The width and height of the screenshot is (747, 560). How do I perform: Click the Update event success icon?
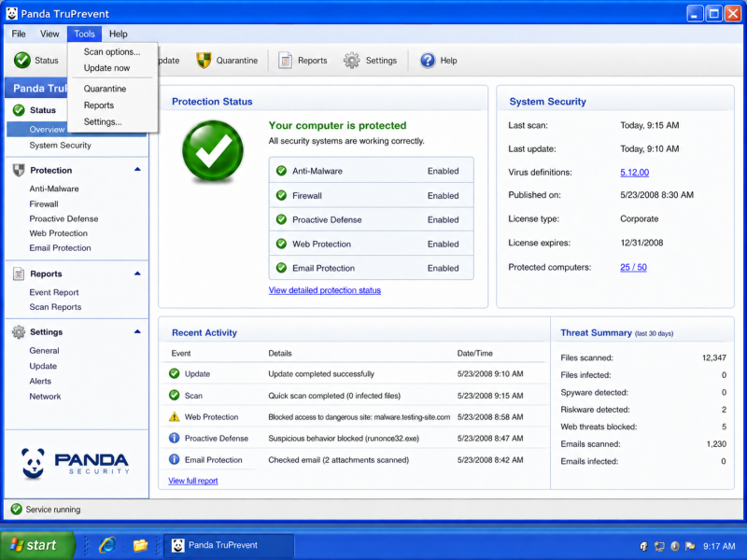click(175, 373)
